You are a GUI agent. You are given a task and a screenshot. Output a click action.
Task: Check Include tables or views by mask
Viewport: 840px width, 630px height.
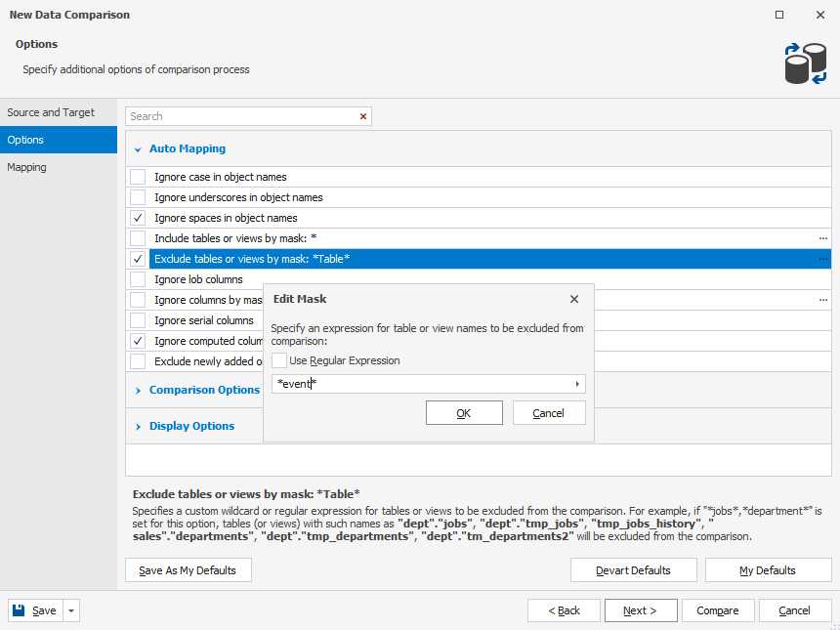coord(138,238)
